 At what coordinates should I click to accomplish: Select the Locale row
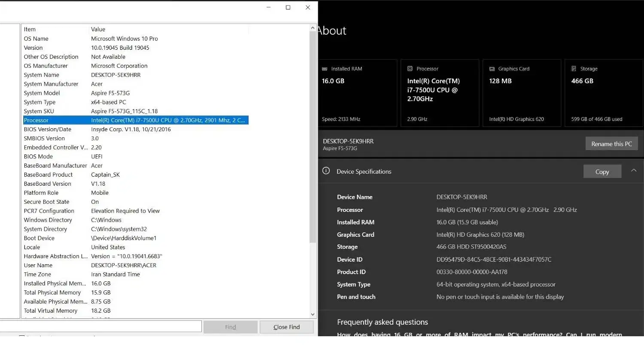click(136, 247)
